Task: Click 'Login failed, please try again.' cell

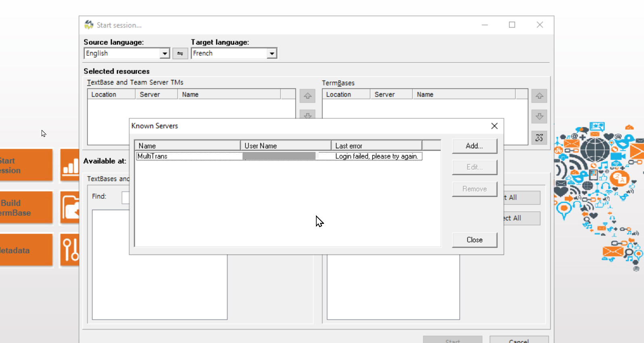Action: pos(376,156)
